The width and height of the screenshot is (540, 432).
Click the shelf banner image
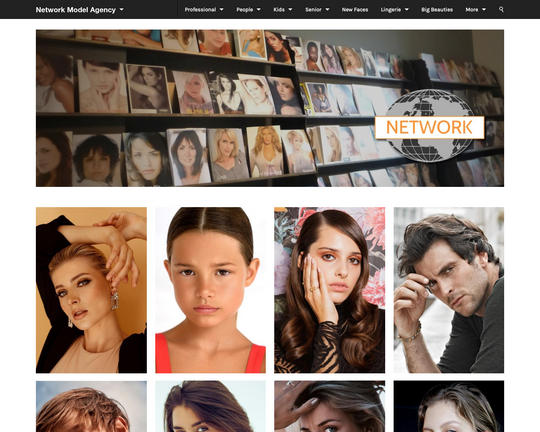click(x=270, y=108)
